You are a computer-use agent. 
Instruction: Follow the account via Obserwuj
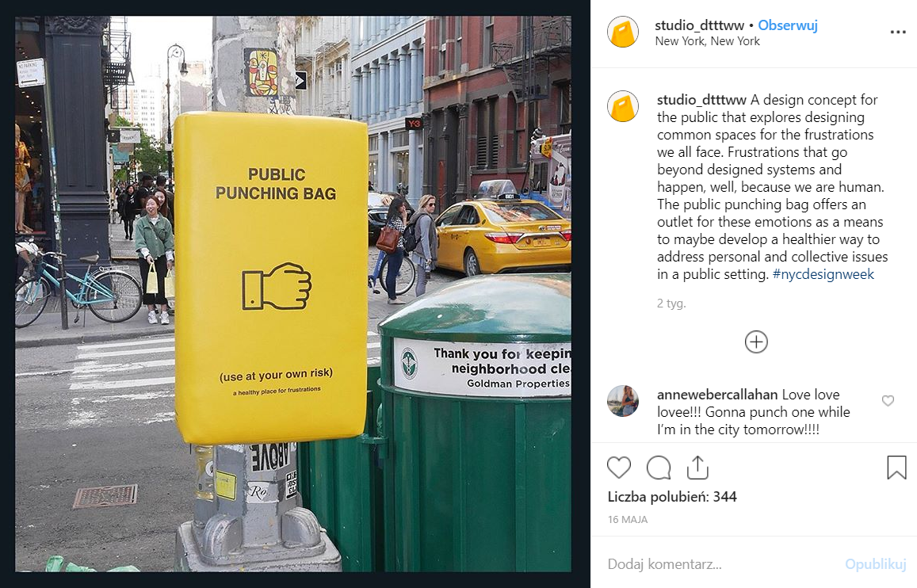(x=788, y=25)
